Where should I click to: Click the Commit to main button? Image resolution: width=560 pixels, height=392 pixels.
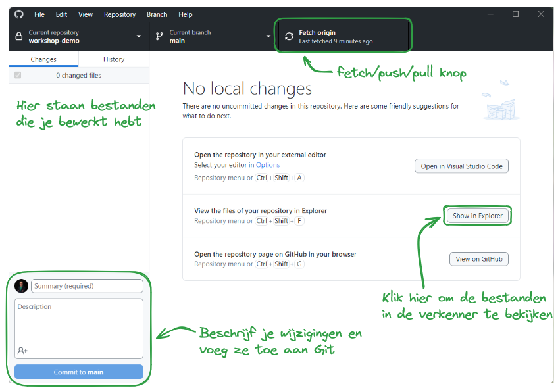pyautogui.click(x=78, y=372)
